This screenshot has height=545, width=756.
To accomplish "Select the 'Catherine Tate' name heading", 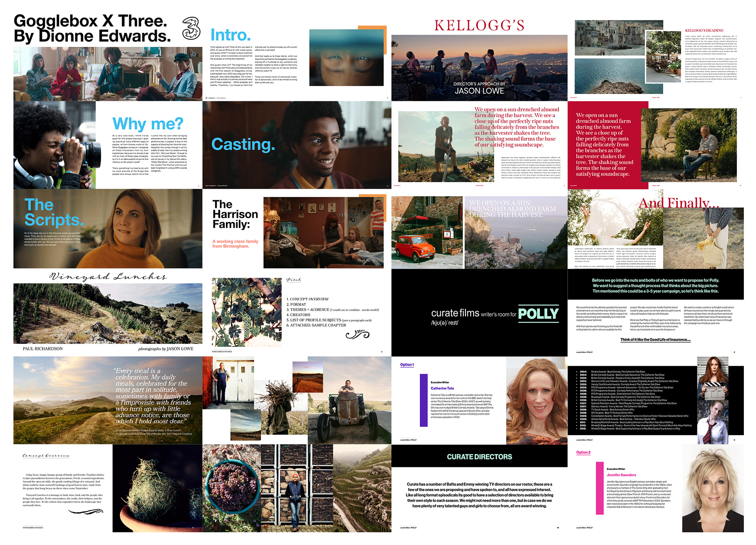I will [x=442, y=388].
